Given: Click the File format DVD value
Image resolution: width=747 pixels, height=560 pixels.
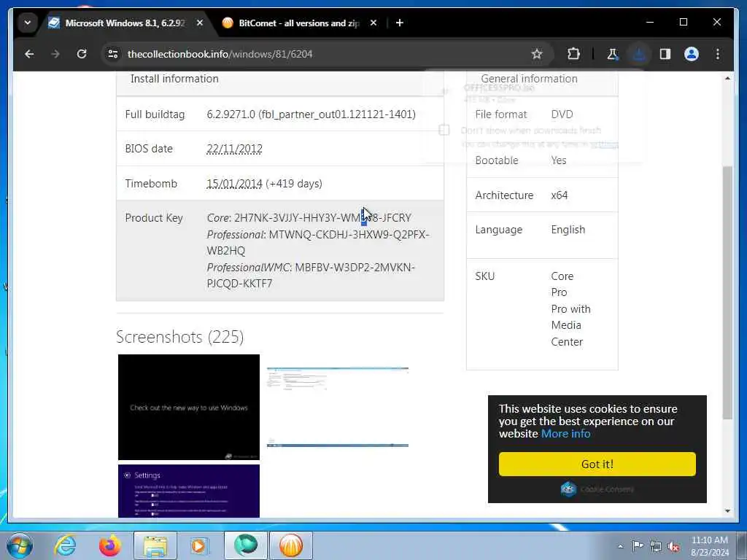Looking at the screenshot, I should point(562,114).
